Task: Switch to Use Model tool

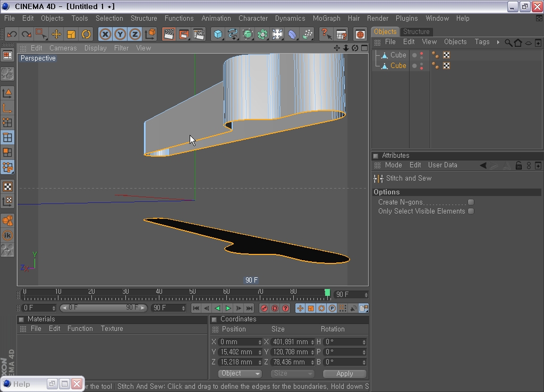Action: (x=7, y=92)
